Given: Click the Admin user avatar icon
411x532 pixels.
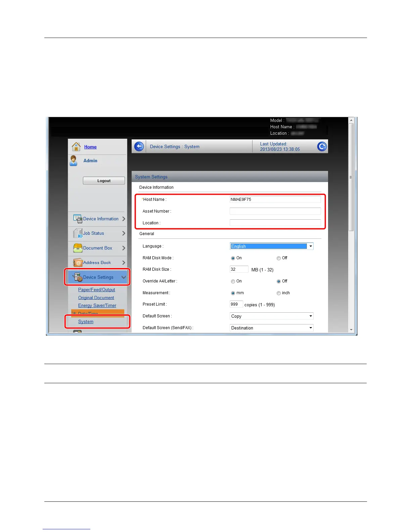Looking at the screenshot, I should point(74,161).
